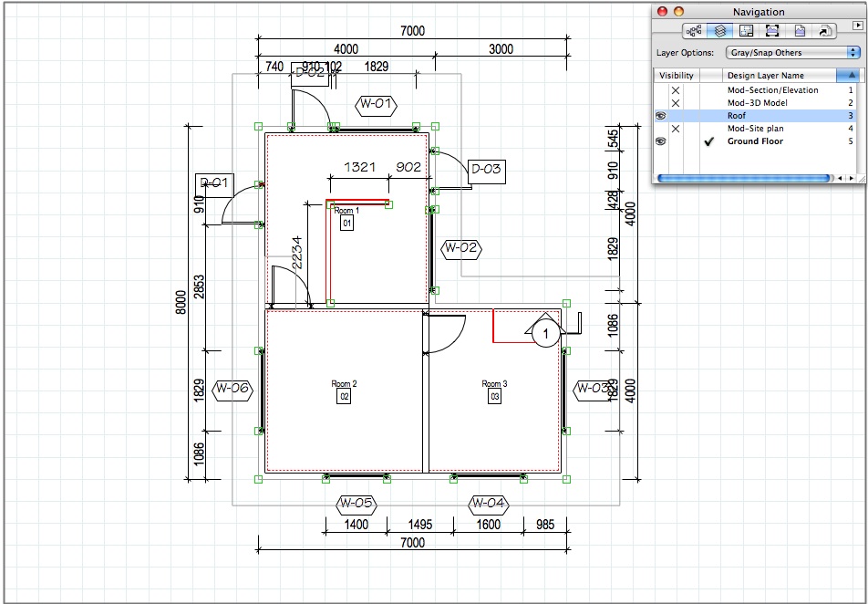Click the Room 1 label text

pos(346,211)
